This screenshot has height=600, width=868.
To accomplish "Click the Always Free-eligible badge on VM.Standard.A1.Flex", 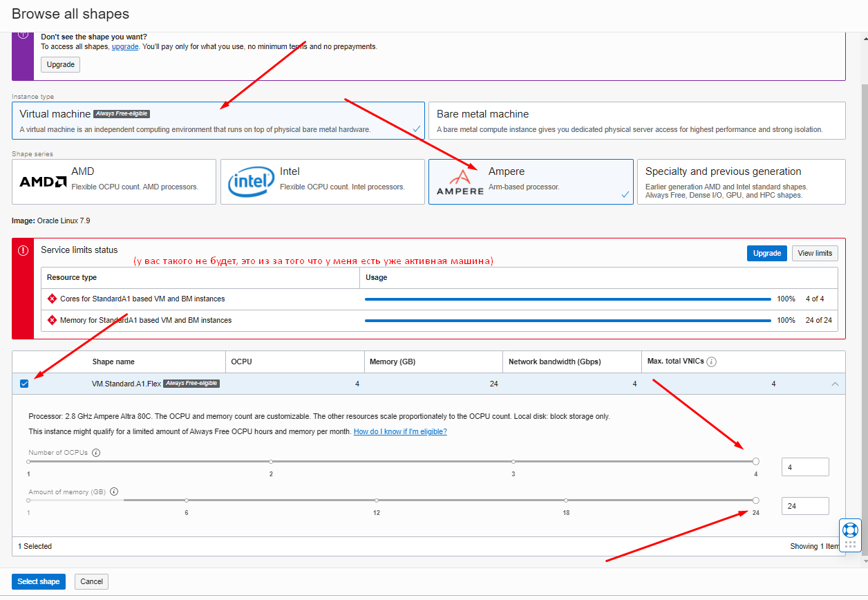I will point(191,384).
